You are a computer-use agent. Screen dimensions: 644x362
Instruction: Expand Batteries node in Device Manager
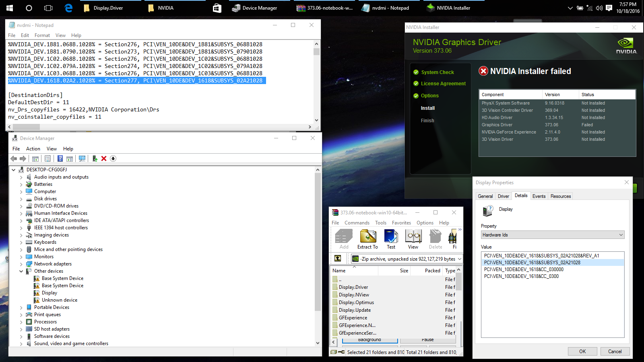point(21,184)
